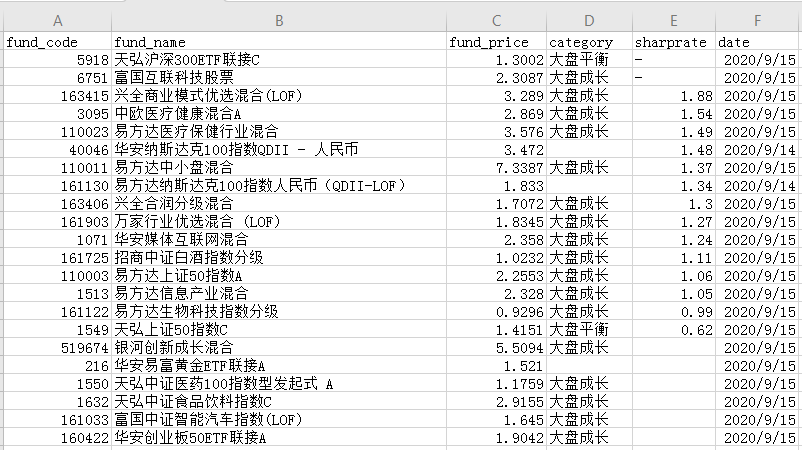Select cell 华安创业板50ETF联接A
Viewport: 802px width, 450px height.
(279, 438)
